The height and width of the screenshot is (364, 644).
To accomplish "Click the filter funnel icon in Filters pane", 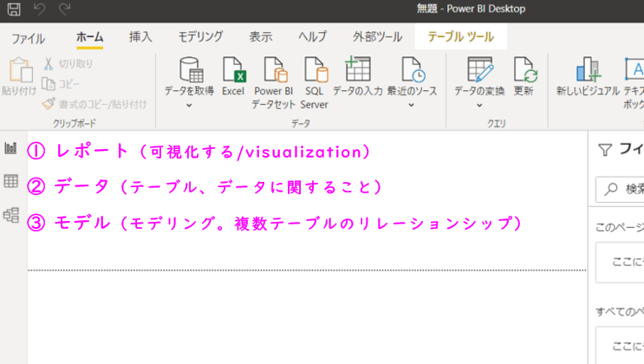I will 605,150.
